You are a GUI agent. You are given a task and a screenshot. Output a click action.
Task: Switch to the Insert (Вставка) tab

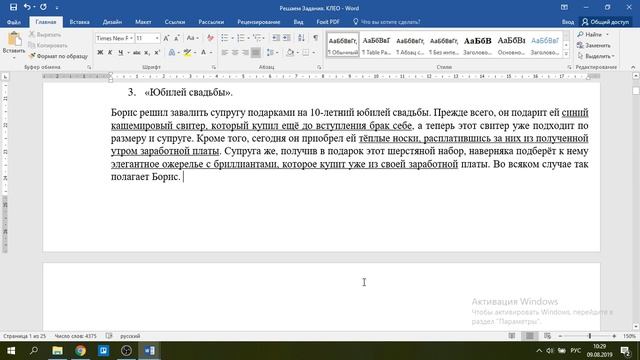click(x=79, y=22)
